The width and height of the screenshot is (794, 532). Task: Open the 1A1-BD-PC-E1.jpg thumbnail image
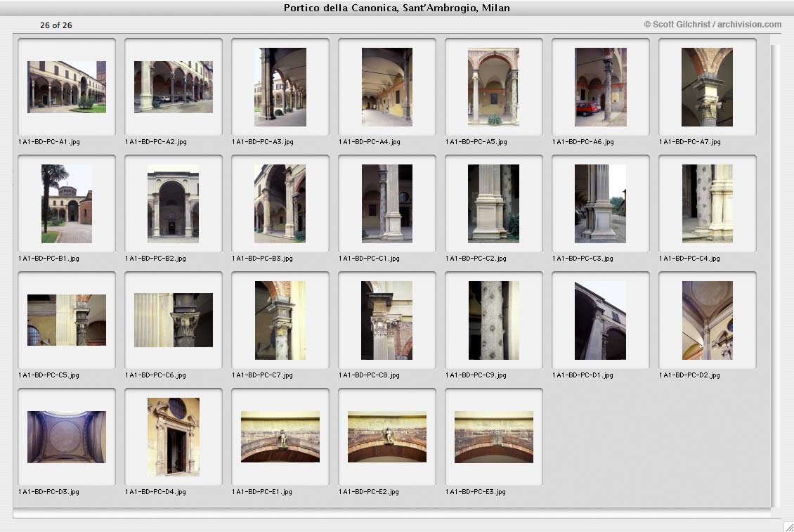[280, 436]
